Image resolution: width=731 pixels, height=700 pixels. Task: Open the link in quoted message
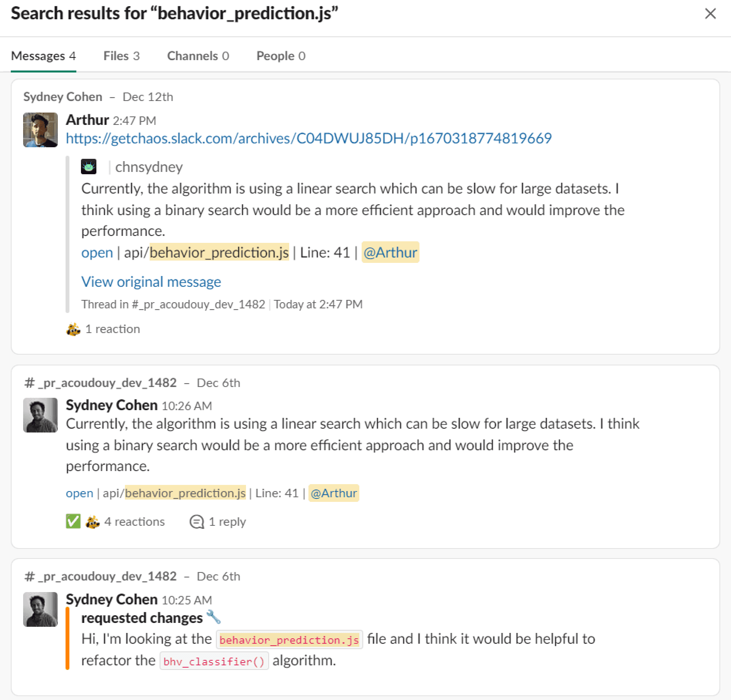(x=97, y=252)
